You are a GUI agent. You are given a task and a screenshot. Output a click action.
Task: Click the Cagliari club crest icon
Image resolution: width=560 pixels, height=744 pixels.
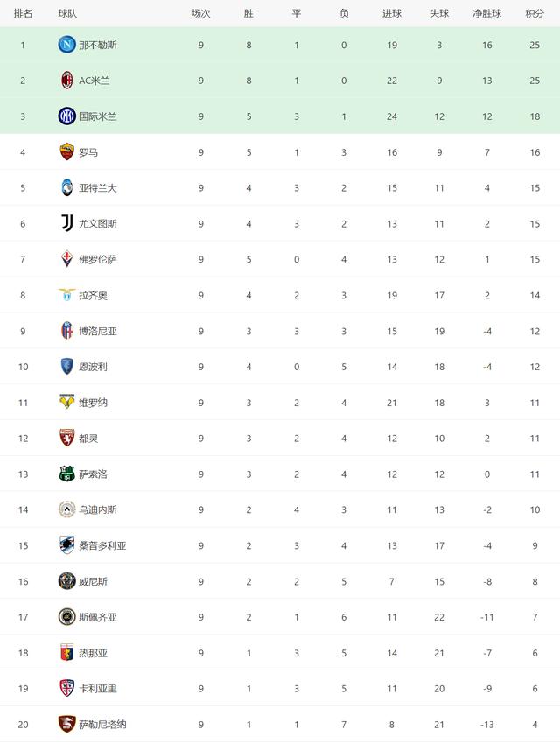[66, 689]
